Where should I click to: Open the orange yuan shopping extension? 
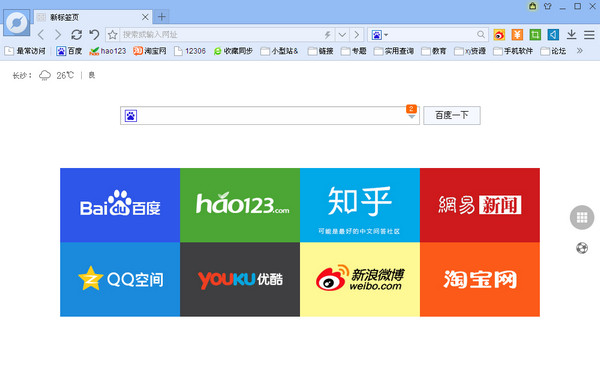517,35
